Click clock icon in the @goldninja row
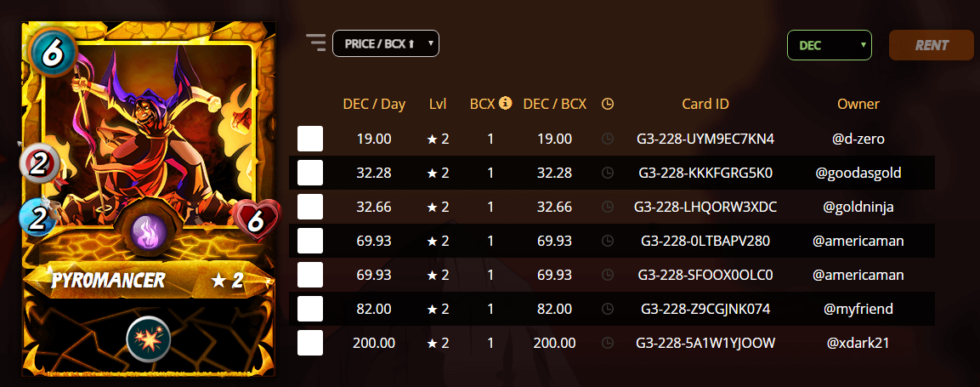The image size is (980, 387). point(608,207)
